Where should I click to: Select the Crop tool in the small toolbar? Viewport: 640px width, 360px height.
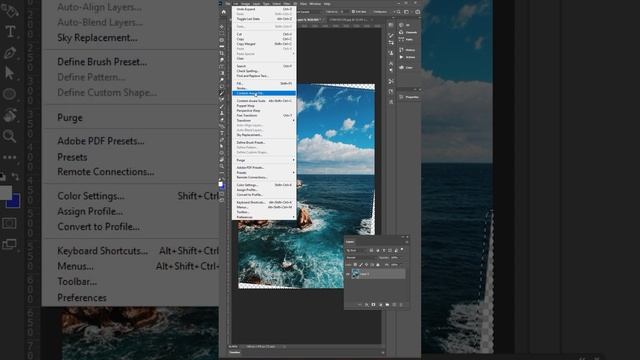pos(222,53)
